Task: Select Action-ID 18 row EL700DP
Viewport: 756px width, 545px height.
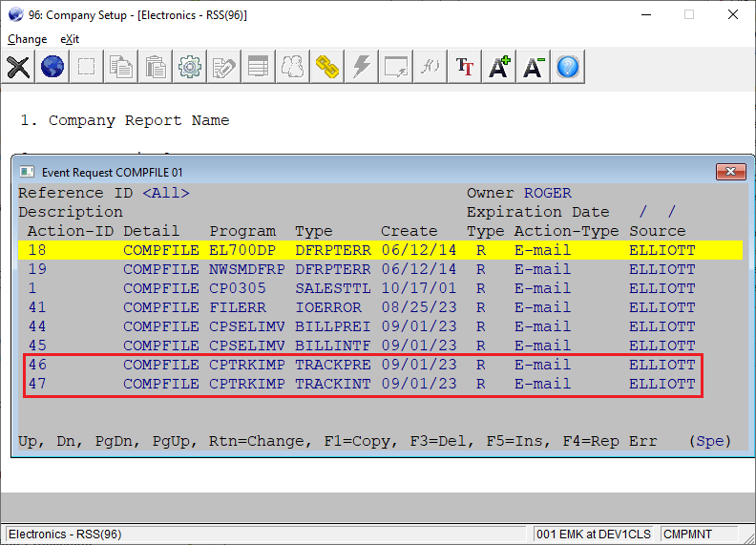Action: 380,250
